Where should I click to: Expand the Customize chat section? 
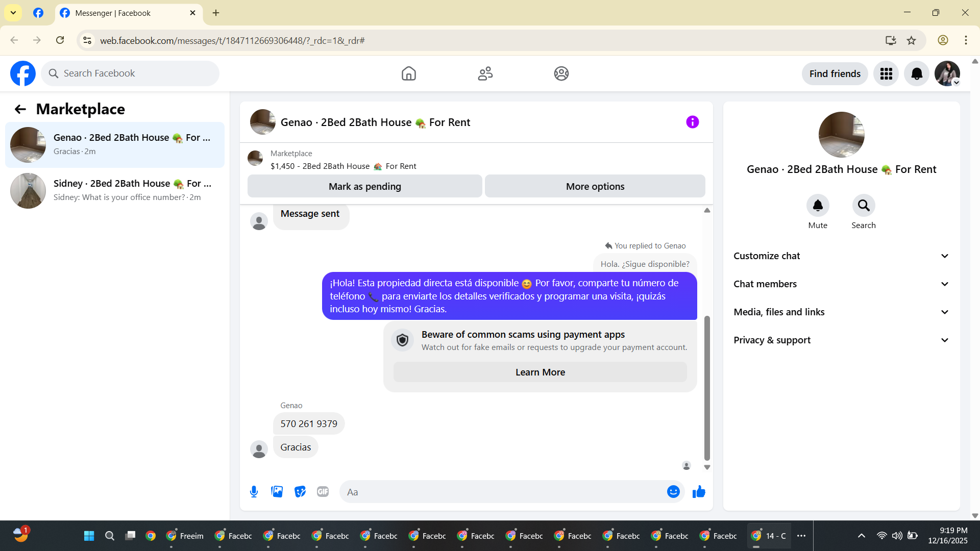842,256
